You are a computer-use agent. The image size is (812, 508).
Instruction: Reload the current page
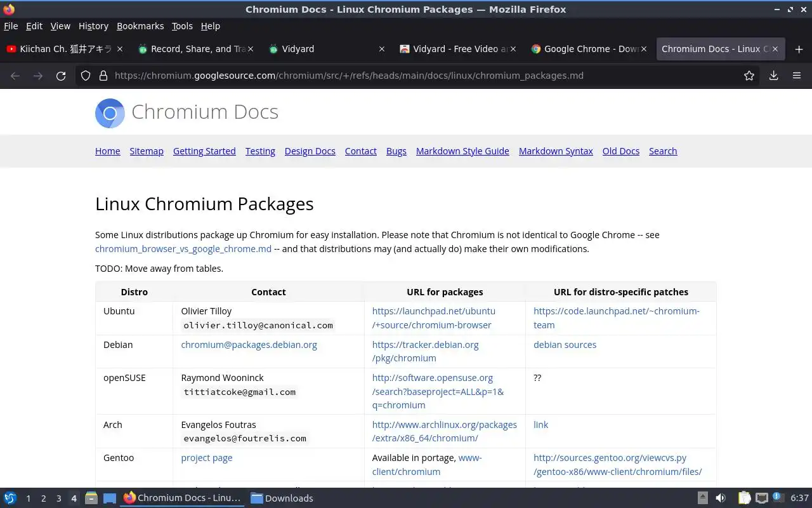(x=61, y=76)
